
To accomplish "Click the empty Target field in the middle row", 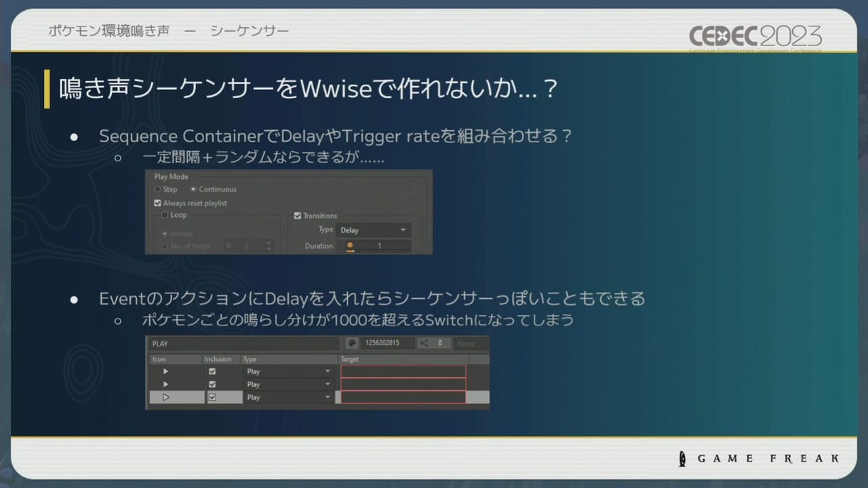I will (403, 384).
